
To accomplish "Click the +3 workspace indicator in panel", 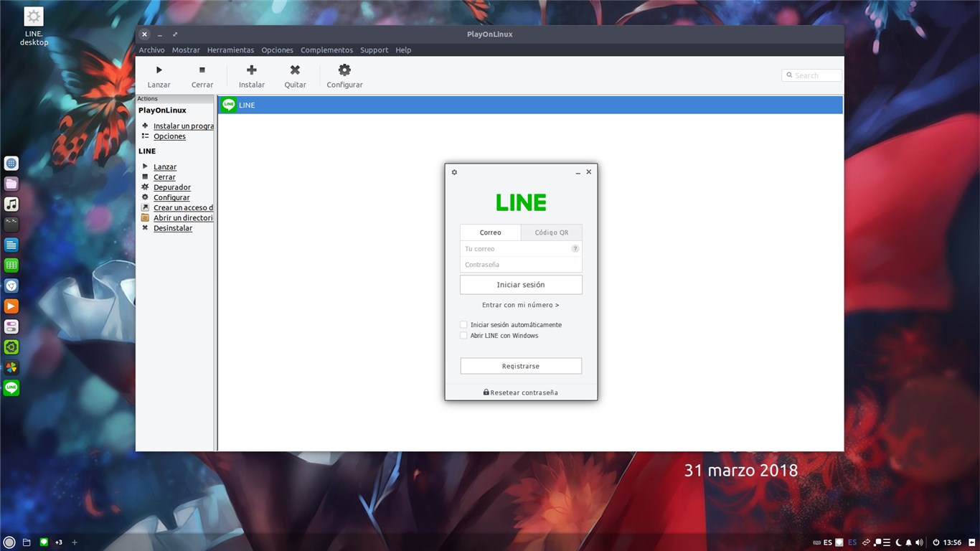I will (59, 542).
